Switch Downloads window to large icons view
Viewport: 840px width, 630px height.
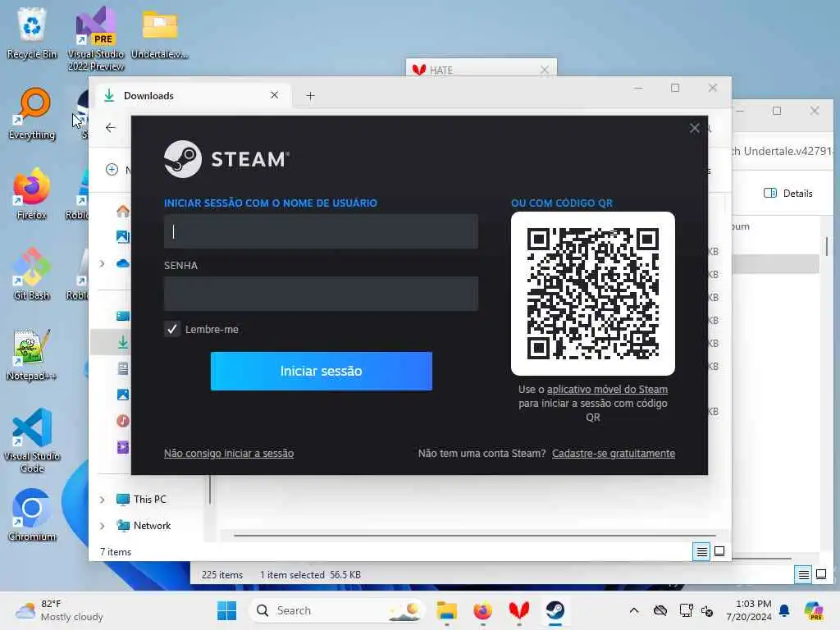click(x=719, y=551)
